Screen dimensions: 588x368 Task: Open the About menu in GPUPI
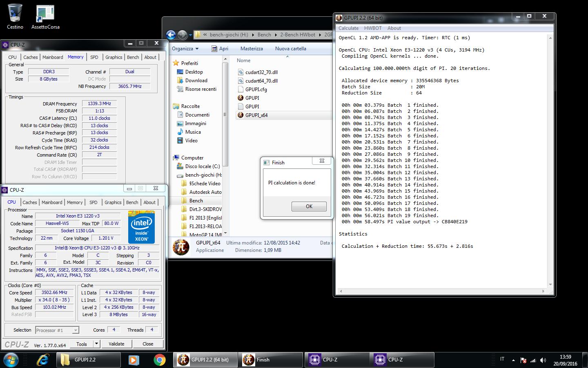394,28
